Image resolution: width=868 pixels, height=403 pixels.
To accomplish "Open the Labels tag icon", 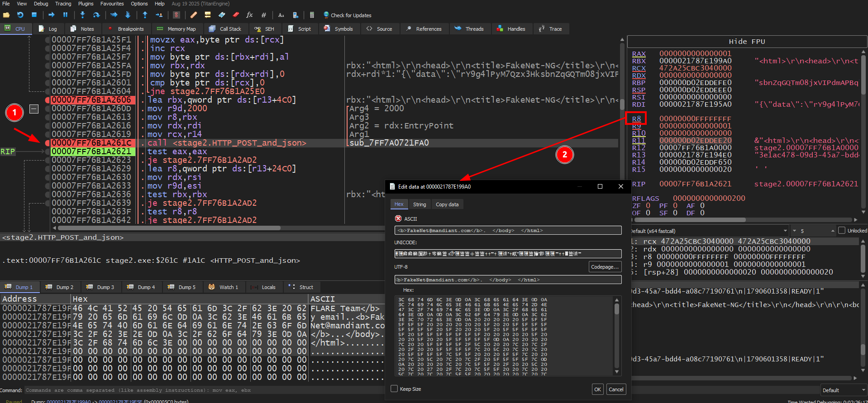I will [x=222, y=15].
